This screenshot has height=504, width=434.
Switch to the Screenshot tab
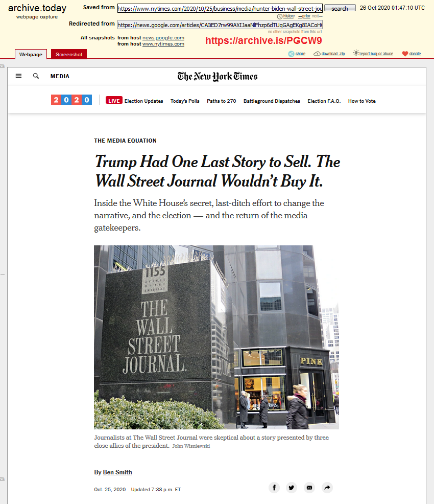click(x=69, y=54)
